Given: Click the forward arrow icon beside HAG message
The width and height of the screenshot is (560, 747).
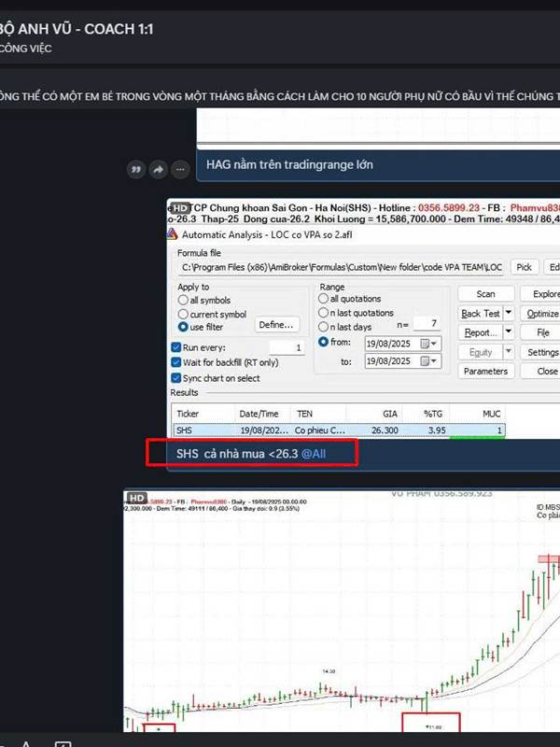Looking at the screenshot, I should point(158,169).
